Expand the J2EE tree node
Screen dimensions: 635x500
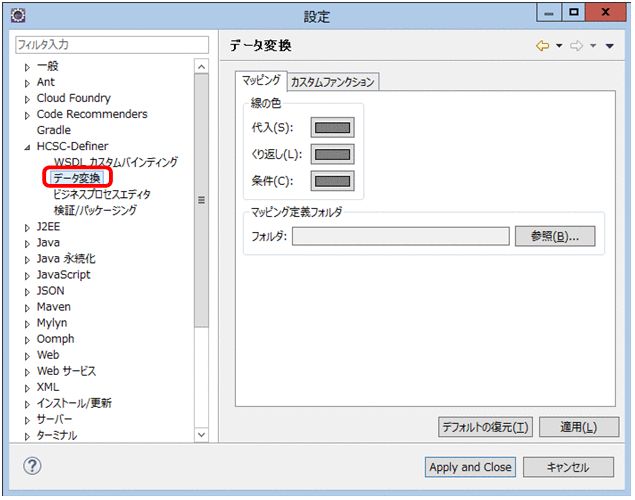pos(27,228)
